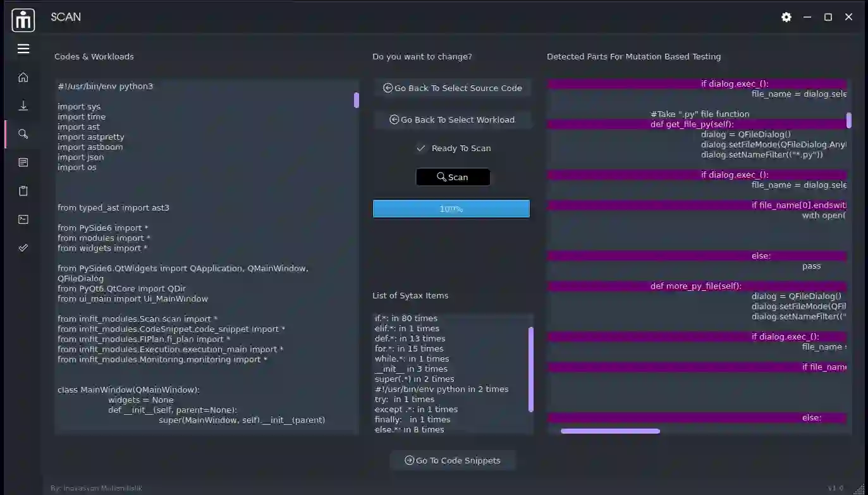Click the Detected Parts vertical scrollbar handle
This screenshot has width=868, height=495.
click(849, 120)
